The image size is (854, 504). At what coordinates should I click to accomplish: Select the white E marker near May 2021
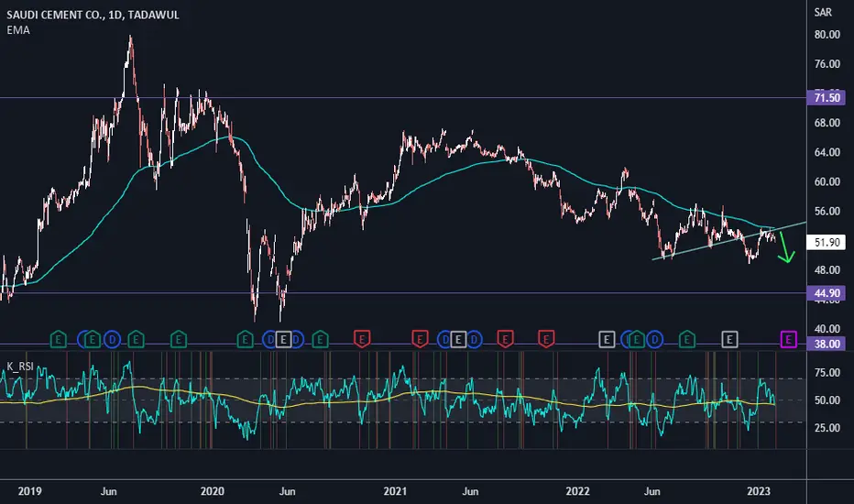458,339
